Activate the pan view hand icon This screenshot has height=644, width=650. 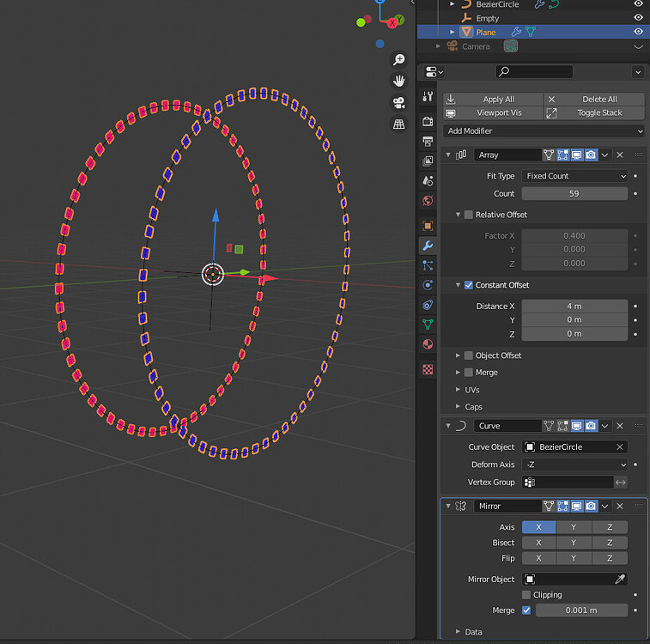(398, 81)
